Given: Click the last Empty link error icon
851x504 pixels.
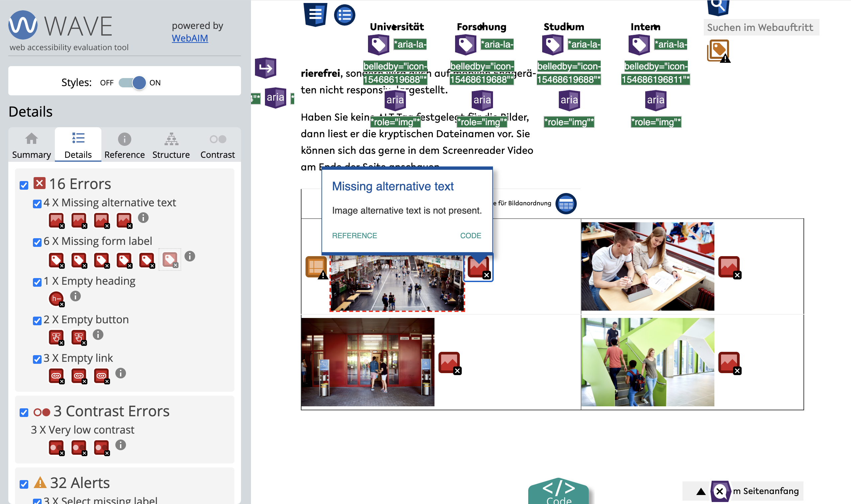Looking at the screenshot, I should point(102,376).
